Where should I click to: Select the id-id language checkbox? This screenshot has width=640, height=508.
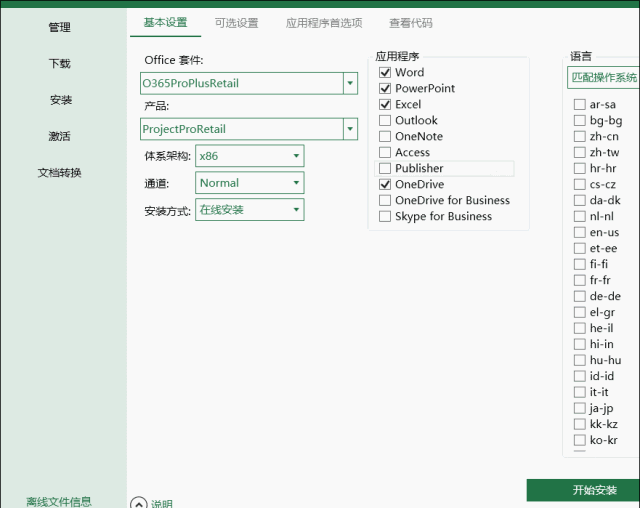point(580,376)
